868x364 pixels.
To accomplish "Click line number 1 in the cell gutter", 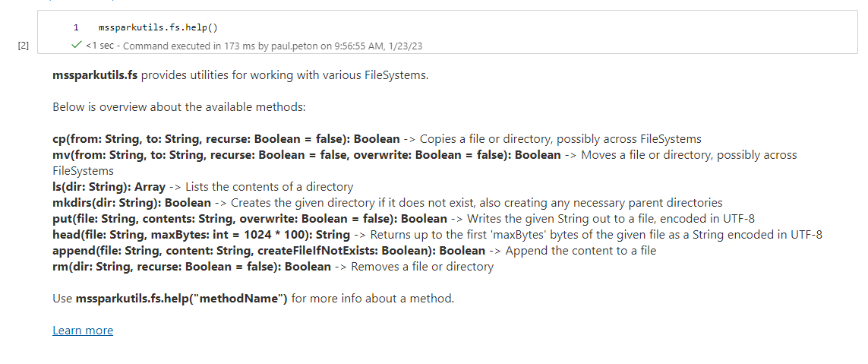I will (x=76, y=28).
